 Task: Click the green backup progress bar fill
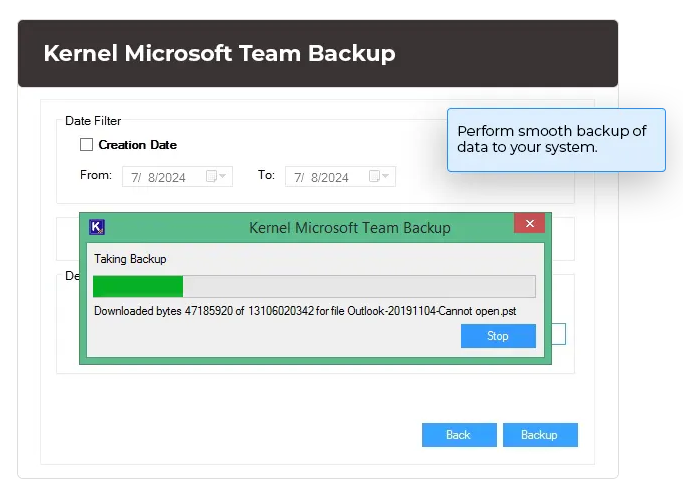click(138, 287)
